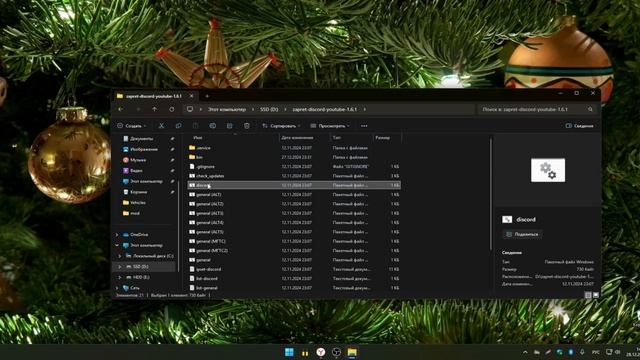Screen dimensions: 640x360
Task: Open the Создать (New) dropdown
Action: point(131,126)
